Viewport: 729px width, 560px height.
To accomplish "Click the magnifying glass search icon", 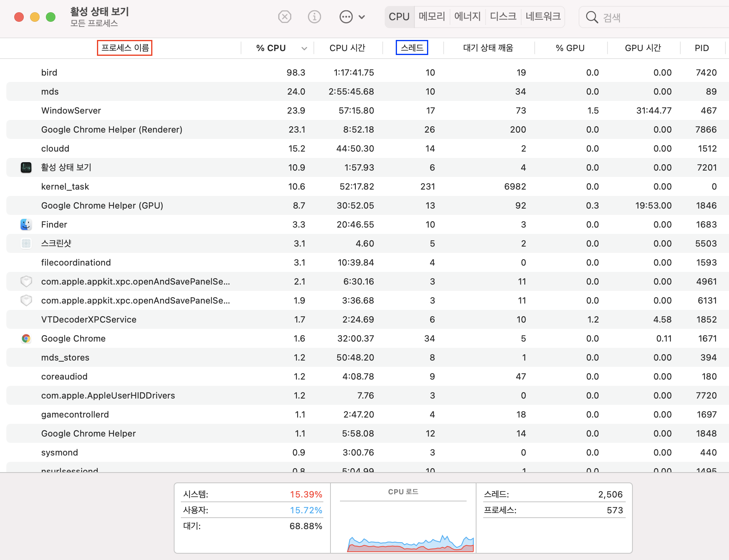I will point(592,17).
